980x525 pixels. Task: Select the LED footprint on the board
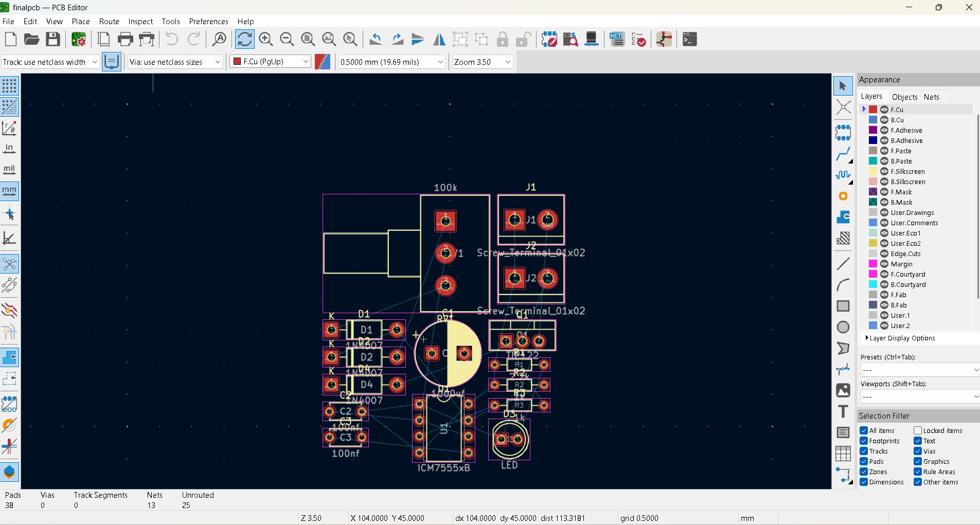(x=510, y=441)
